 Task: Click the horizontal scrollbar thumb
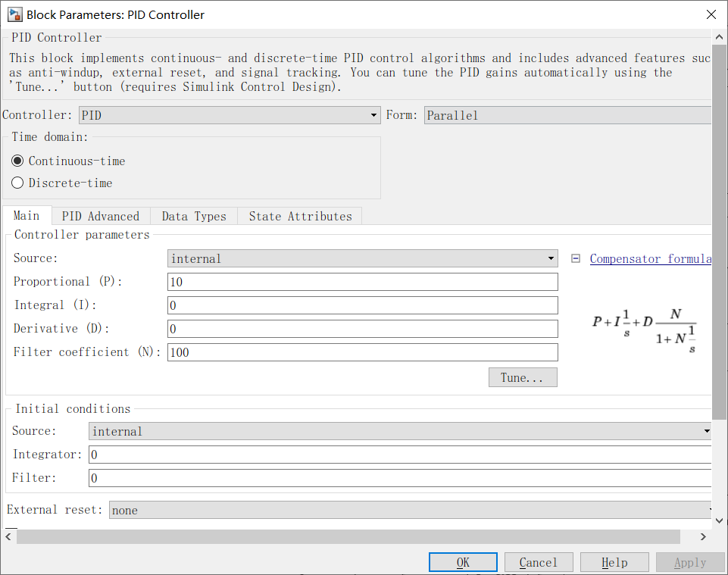click(348, 536)
